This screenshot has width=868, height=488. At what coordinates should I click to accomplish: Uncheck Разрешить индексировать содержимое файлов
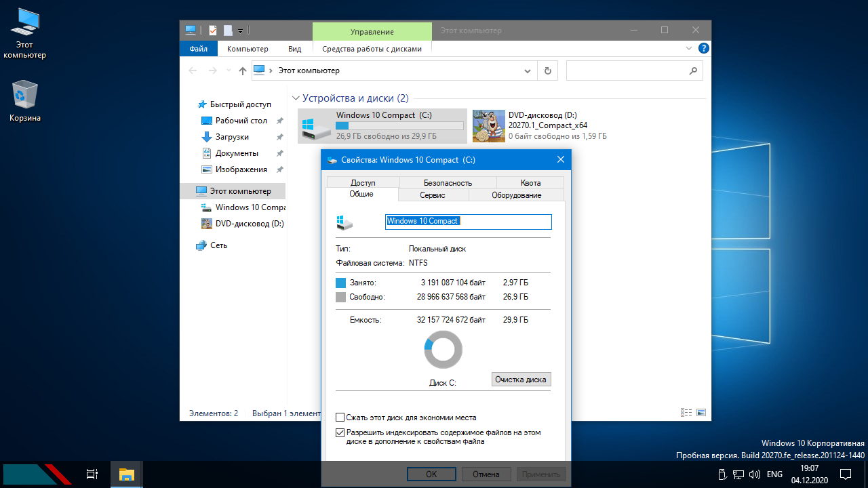point(340,432)
